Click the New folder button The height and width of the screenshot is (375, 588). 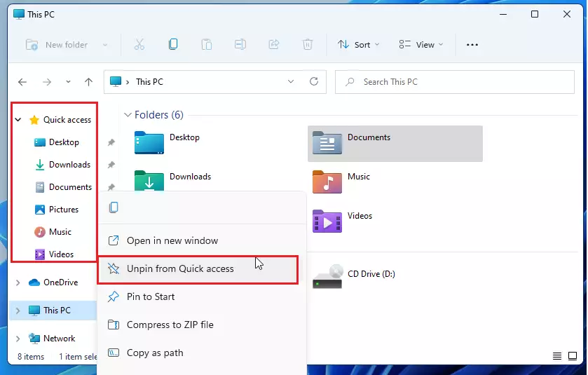[x=56, y=45]
